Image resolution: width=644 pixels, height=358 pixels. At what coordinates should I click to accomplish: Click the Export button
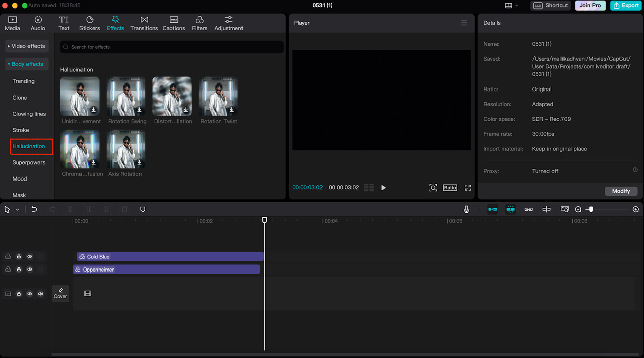(625, 6)
